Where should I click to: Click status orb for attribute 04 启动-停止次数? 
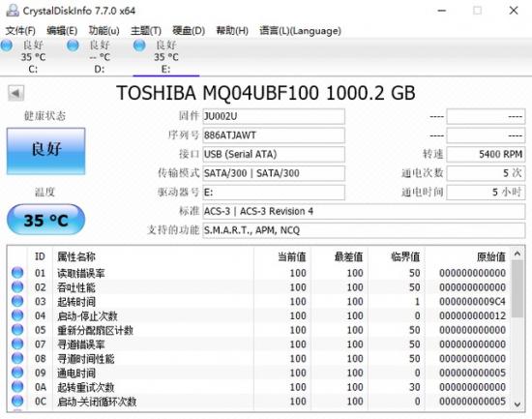(x=17, y=315)
